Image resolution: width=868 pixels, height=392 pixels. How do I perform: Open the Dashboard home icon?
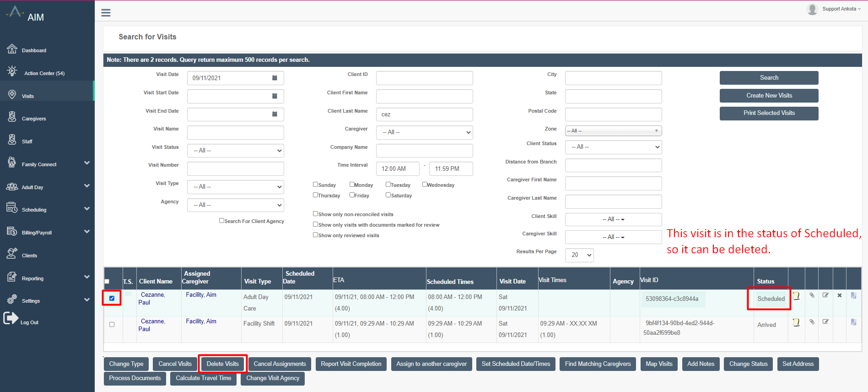pyautogui.click(x=12, y=49)
